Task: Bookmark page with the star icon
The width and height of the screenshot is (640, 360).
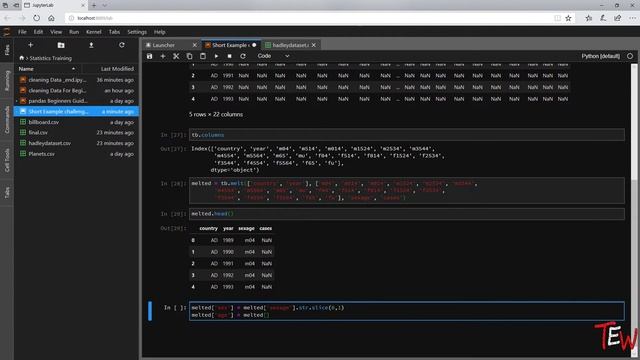Action: click(568, 18)
